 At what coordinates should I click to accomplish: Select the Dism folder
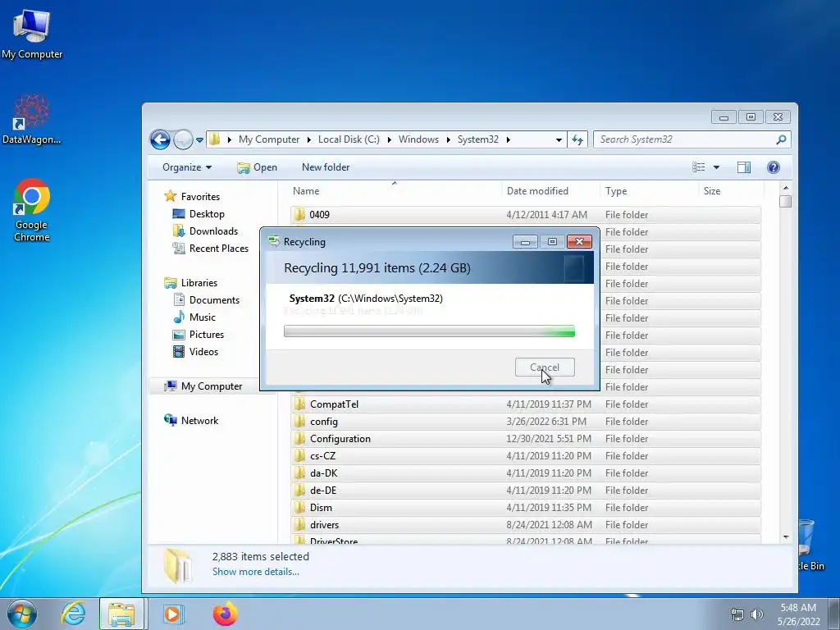pos(526,507)
